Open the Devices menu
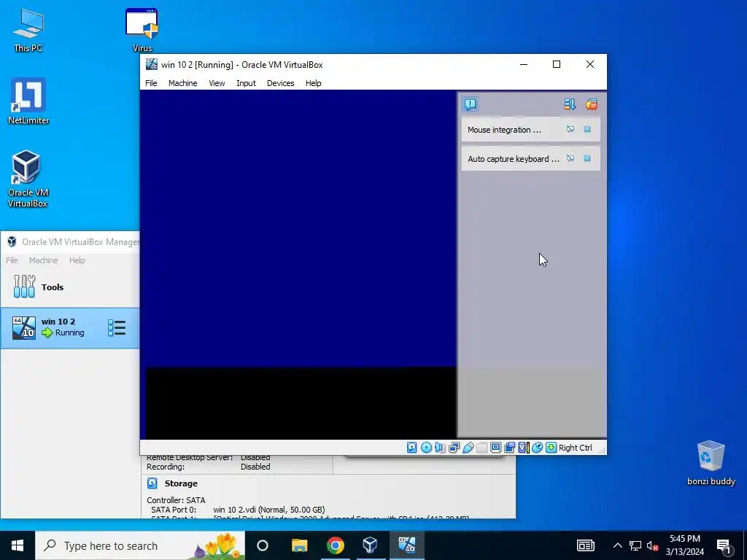Viewport: 747px width, 560px height. click(x=280, y=83)
